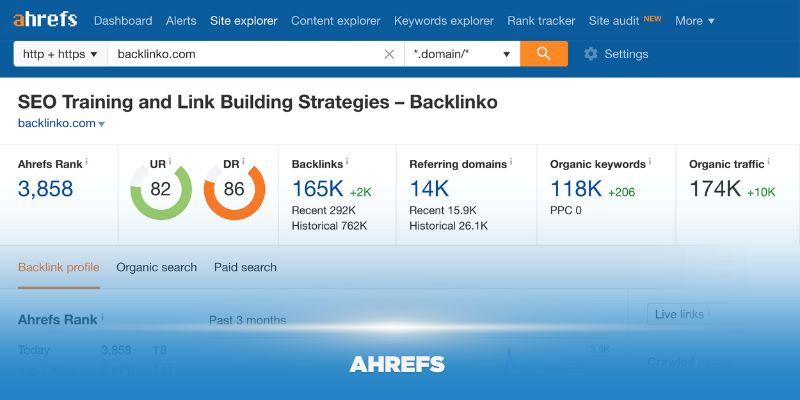Switch to the Organic search tab

click(157, 267)
